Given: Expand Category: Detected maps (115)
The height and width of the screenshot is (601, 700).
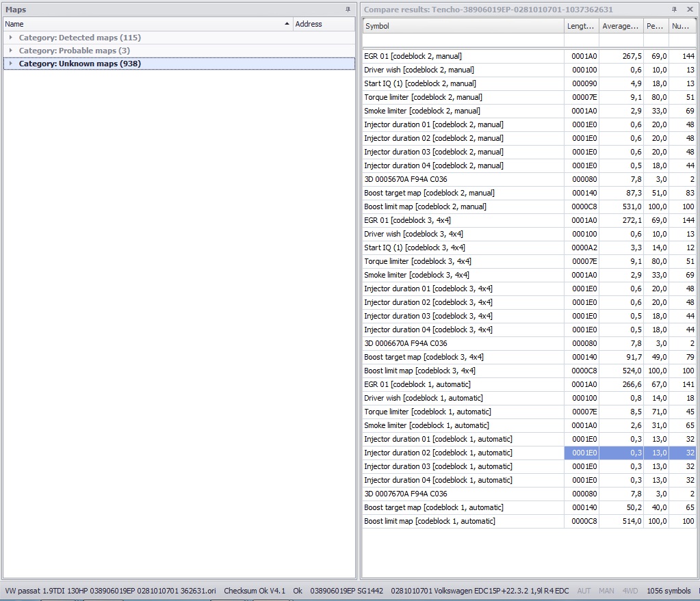Looking at the screenshot, I should [10, 38].
